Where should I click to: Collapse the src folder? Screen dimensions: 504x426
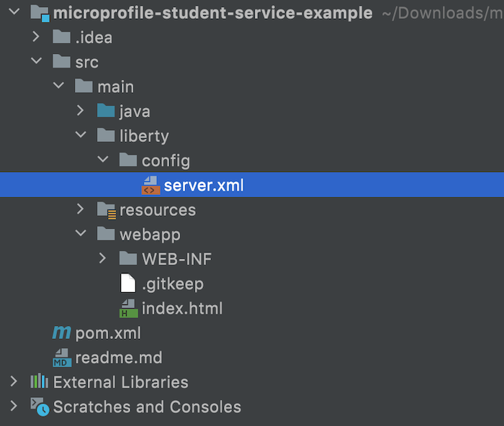tap(36, 60)
